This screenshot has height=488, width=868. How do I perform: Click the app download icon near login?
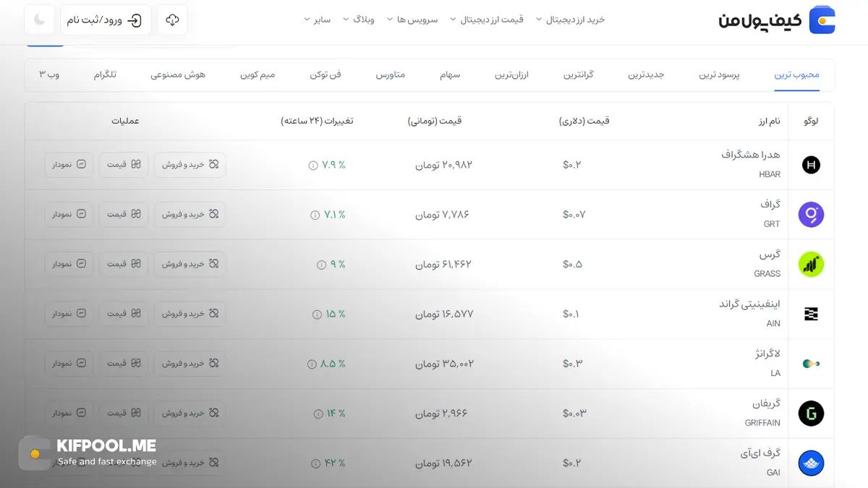(171, 20)
